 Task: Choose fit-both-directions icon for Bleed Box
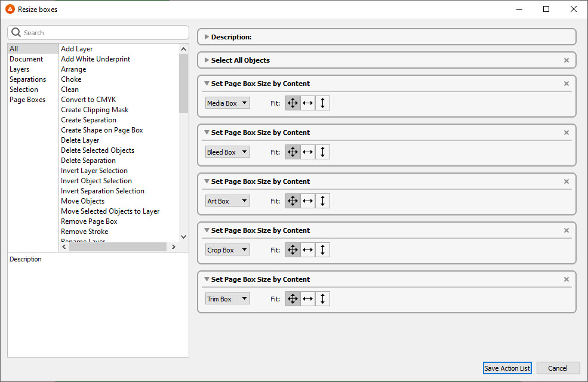293,152
